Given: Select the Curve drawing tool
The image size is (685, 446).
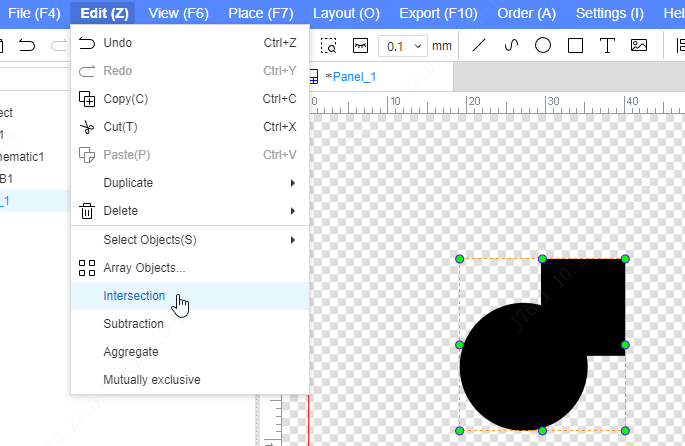Looking at the screenshot, I should click(x=511, y=46).
